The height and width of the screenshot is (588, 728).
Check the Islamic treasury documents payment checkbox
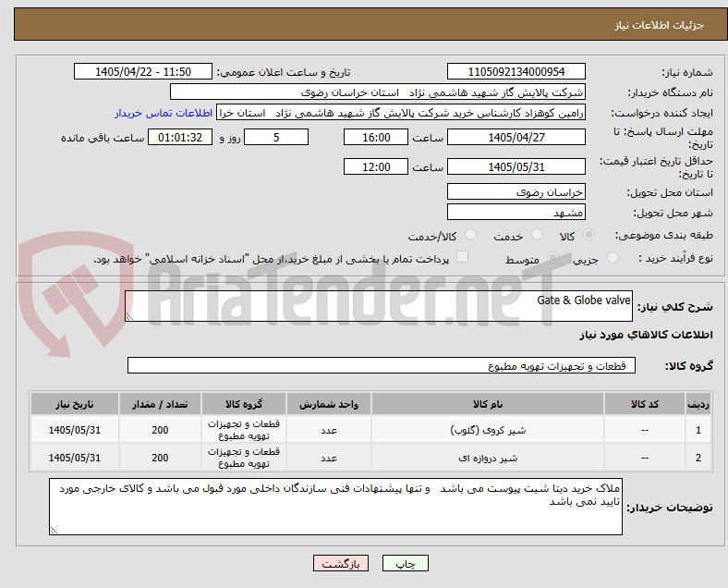[x=463, y=257]
